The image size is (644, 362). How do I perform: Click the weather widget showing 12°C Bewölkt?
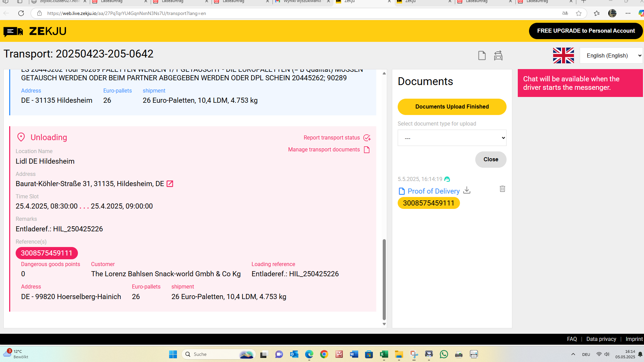[16, 354]
